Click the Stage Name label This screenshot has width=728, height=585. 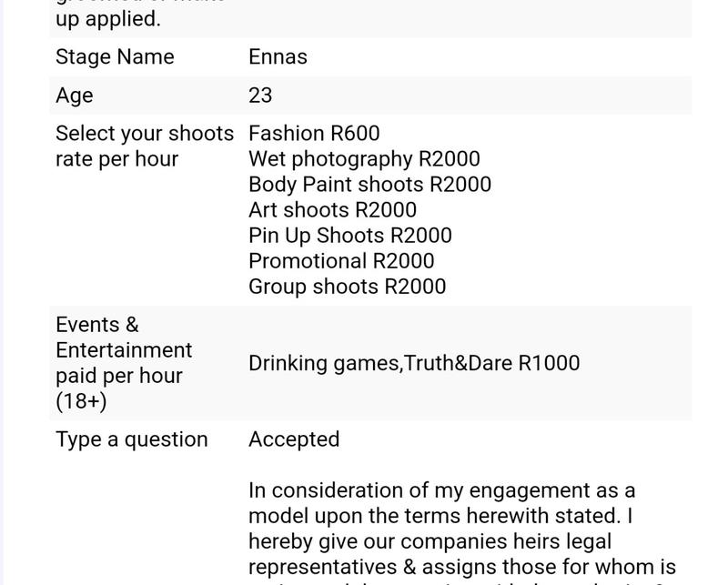(115, 57)
